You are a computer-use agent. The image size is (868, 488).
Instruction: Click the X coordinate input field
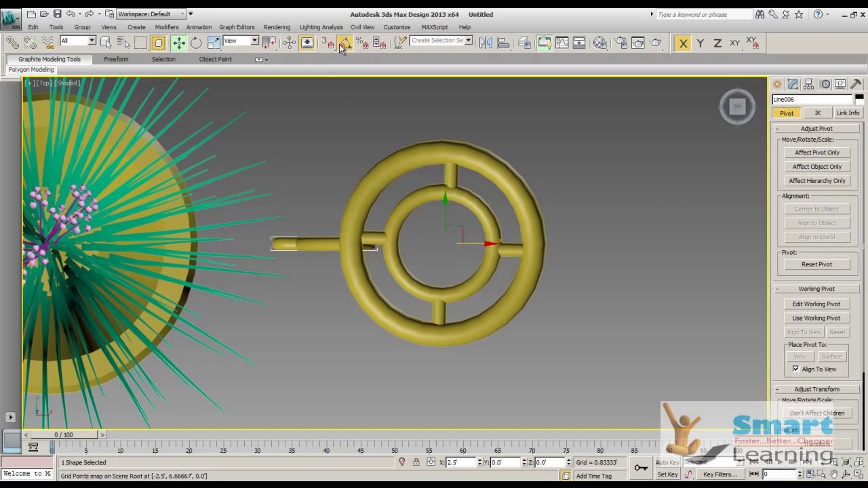(460, 462)
